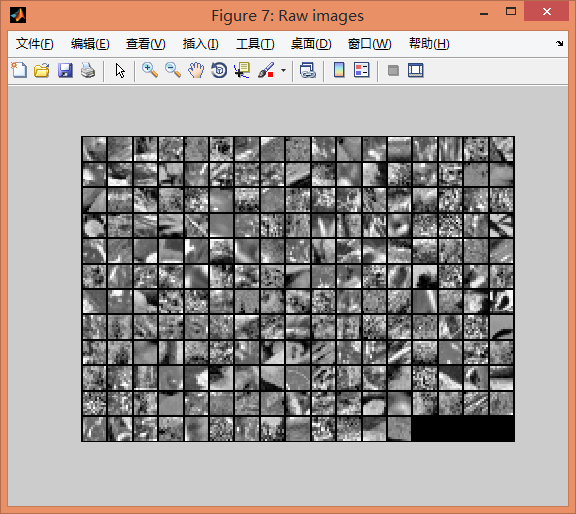This screenshot has height=514, width=576.
Task: Choose the Brush data tool
Action: [266, 70]
